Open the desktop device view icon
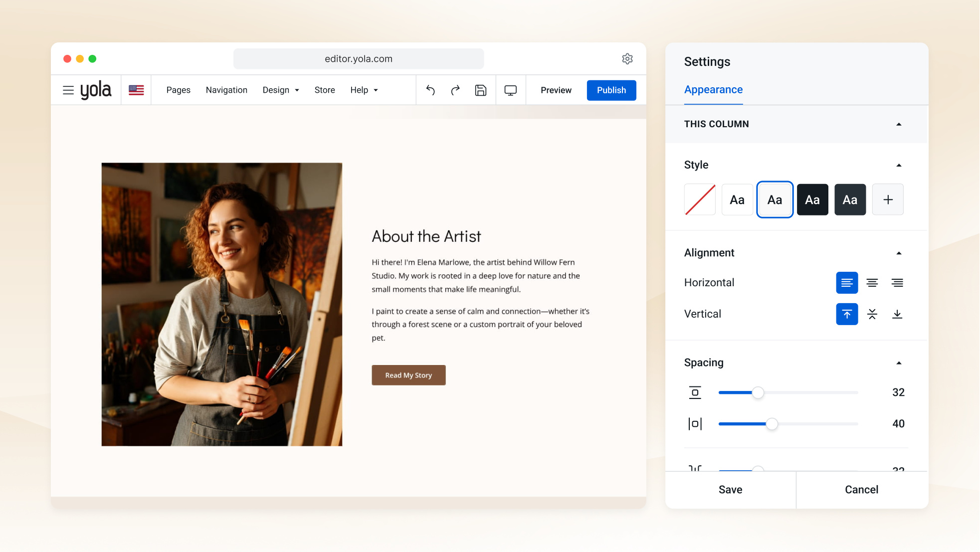980x552 pixels. click(511, 90)
